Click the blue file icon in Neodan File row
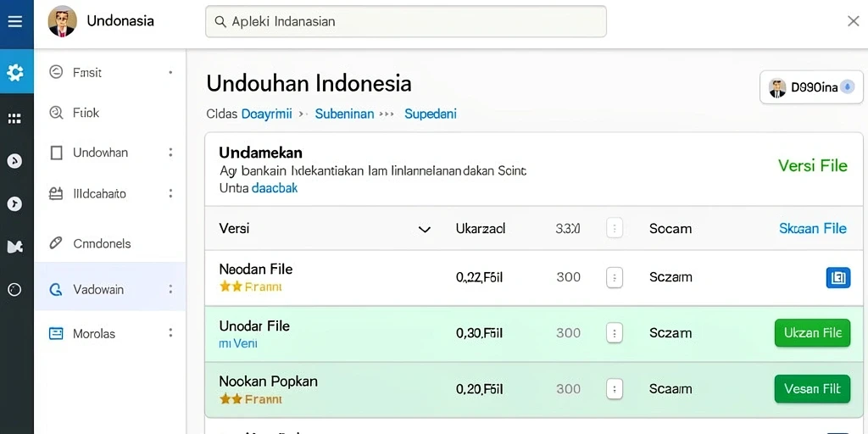Image resolution: width=868 pixels, height=434 pixels. coord(838,277)
